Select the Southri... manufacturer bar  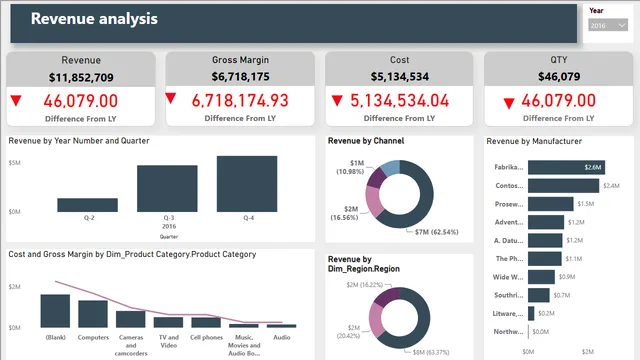(538, 295)
